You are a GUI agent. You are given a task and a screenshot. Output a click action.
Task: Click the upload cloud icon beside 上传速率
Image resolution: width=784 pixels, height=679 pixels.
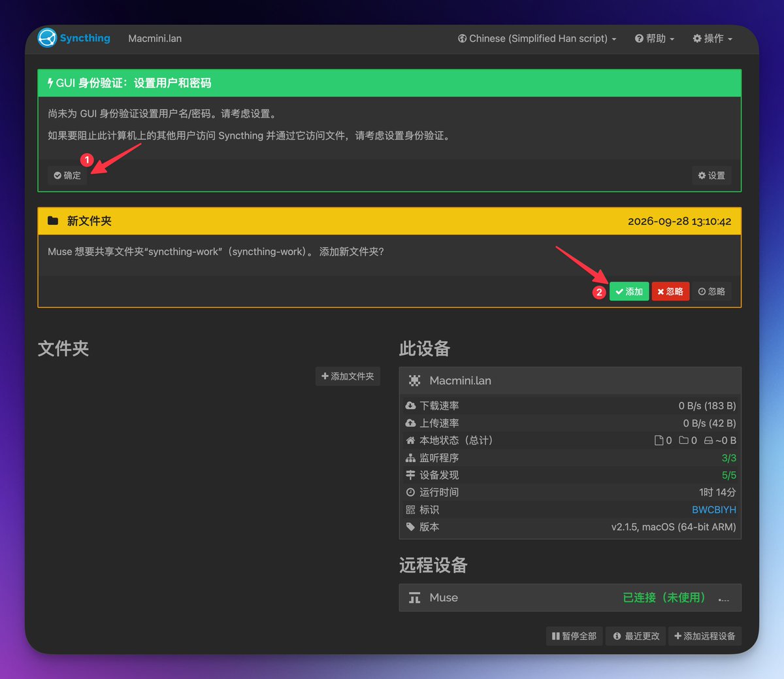coord(410,423)
